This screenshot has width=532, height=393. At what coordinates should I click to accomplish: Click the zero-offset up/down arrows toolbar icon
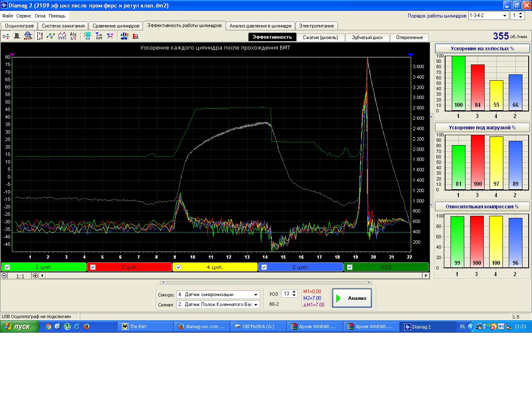tap(6, 36)
